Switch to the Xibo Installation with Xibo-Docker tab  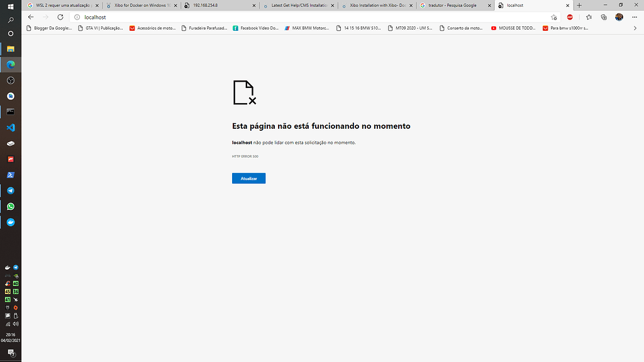click(376, 5)
